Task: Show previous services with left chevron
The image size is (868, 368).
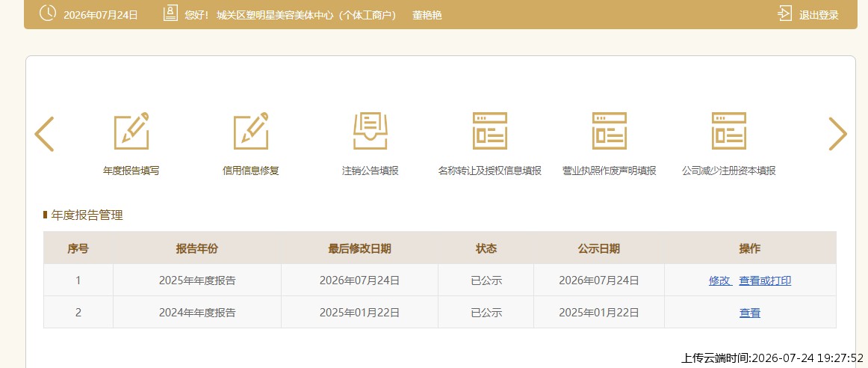Action: pos(44,134)
